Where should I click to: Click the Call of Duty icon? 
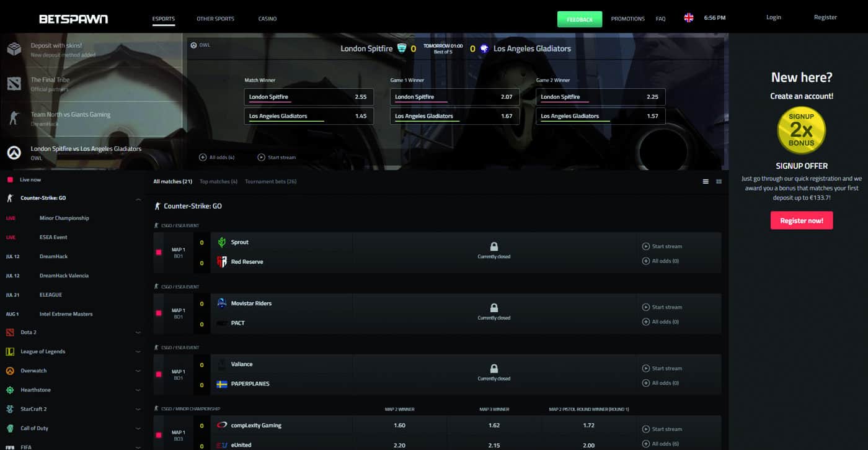10,429
